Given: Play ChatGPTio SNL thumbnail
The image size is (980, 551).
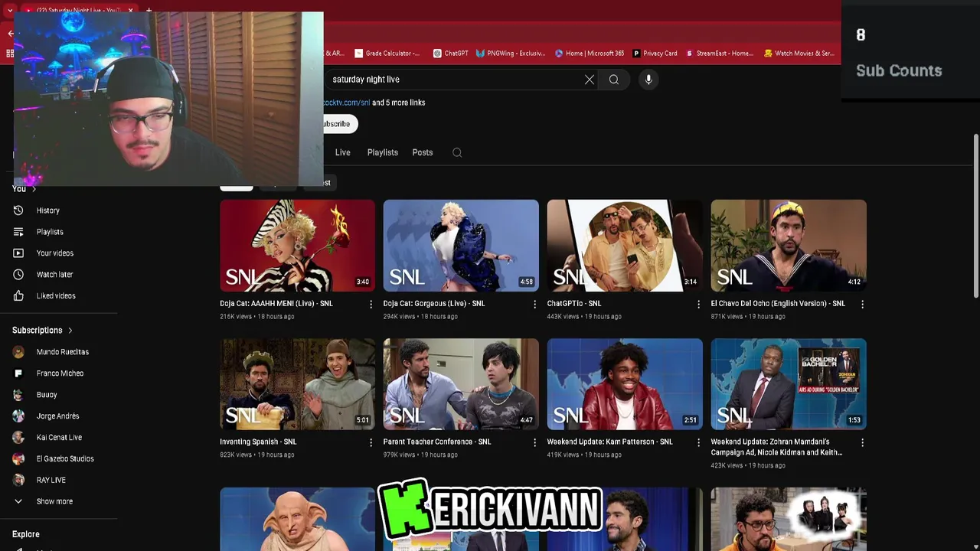Looking at the screenshot, I should (x=625, y=246).
